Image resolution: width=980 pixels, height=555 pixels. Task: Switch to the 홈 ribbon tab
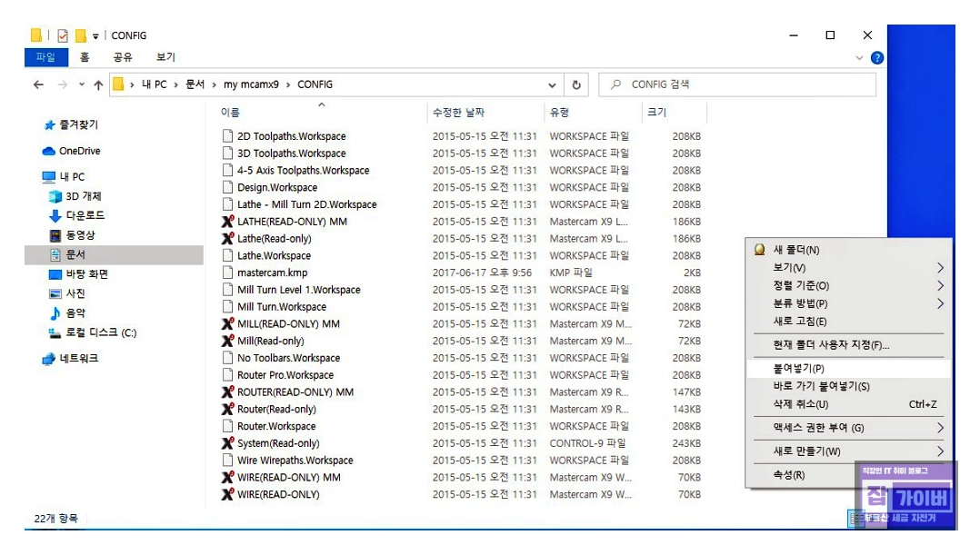coord(85,57)
